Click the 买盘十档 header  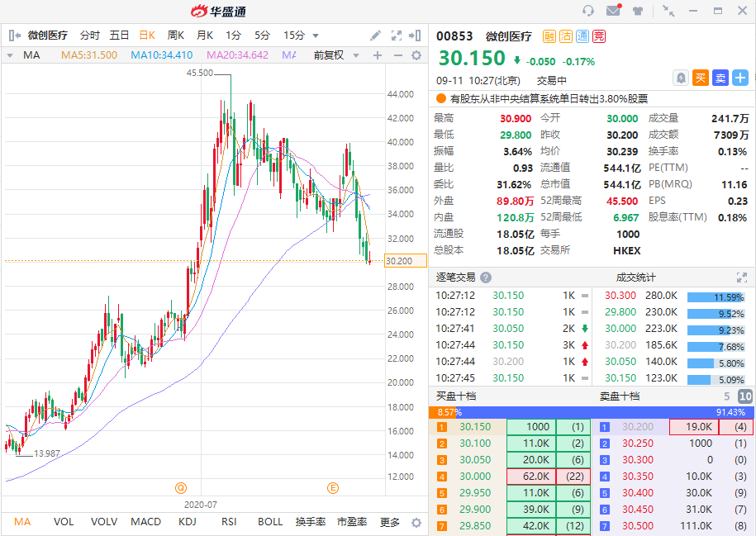click(x=455, y=396)
